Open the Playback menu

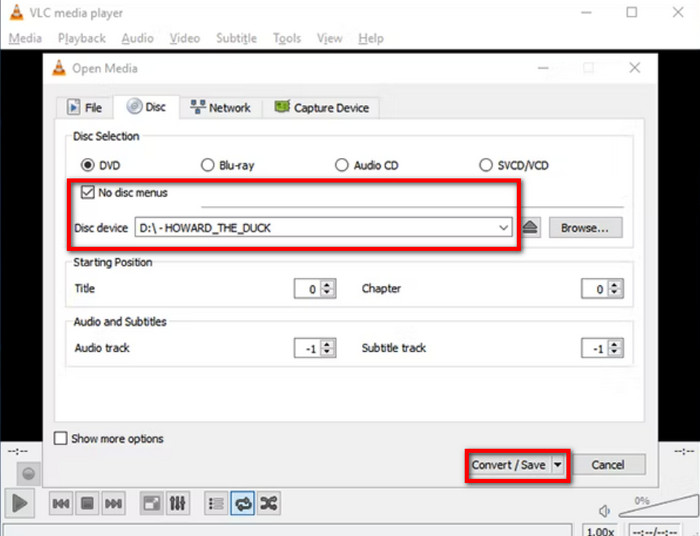[x=82, y=38]
